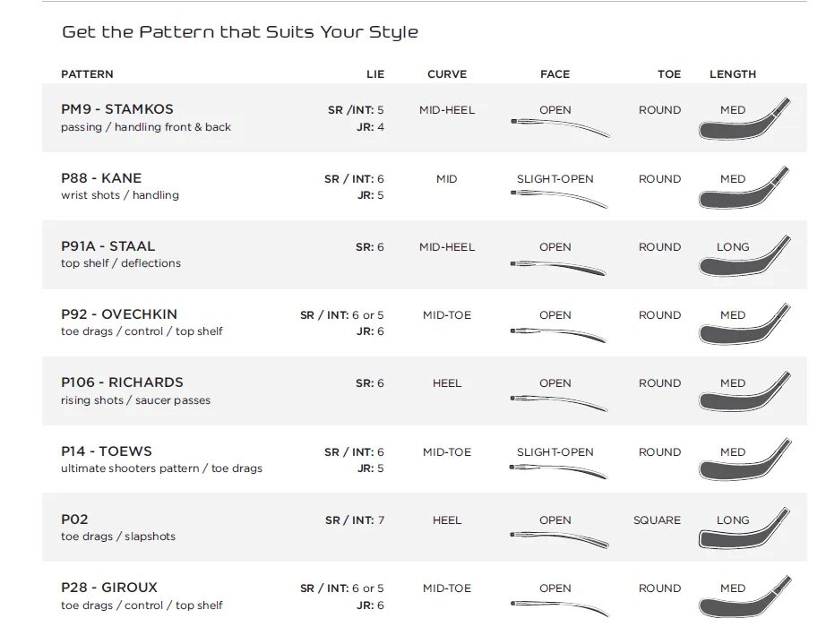
Task: Click the P28 Giroux blade shape icon
Action: (744, 599)
